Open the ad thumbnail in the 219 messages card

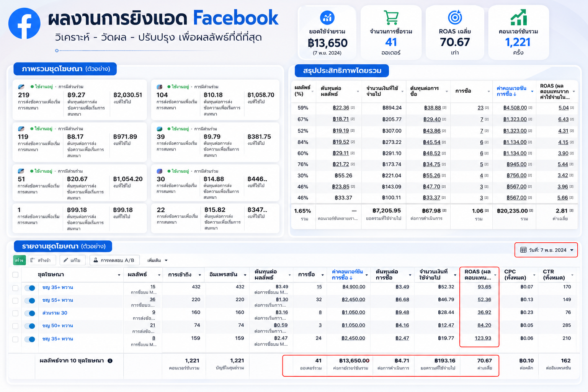(21, 87)
